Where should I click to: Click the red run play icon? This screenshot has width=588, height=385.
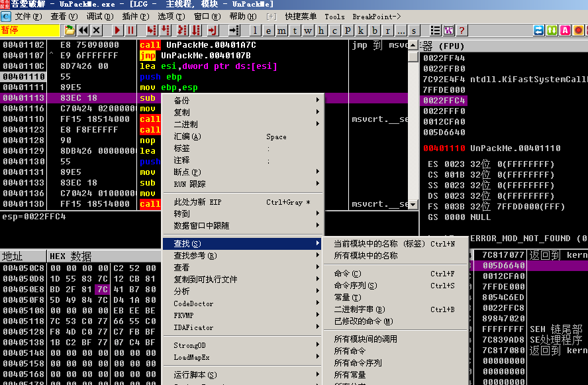click(x=117, y=30)
